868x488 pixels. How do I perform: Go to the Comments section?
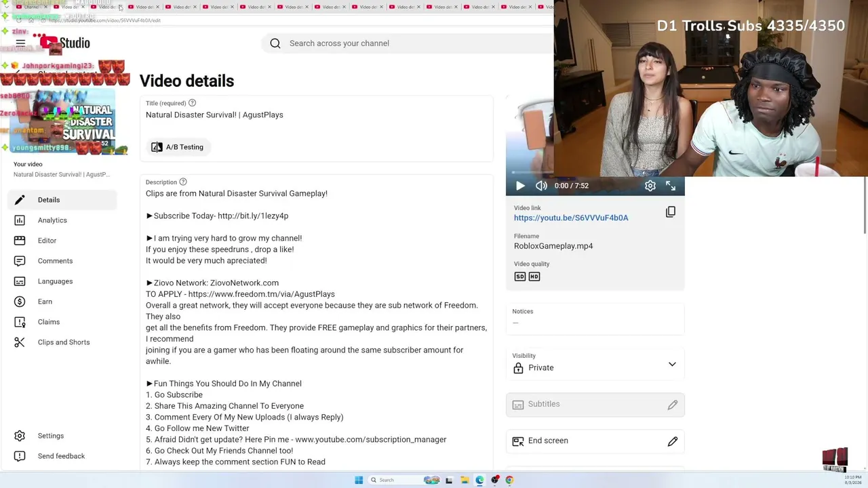tap(55, 261)
